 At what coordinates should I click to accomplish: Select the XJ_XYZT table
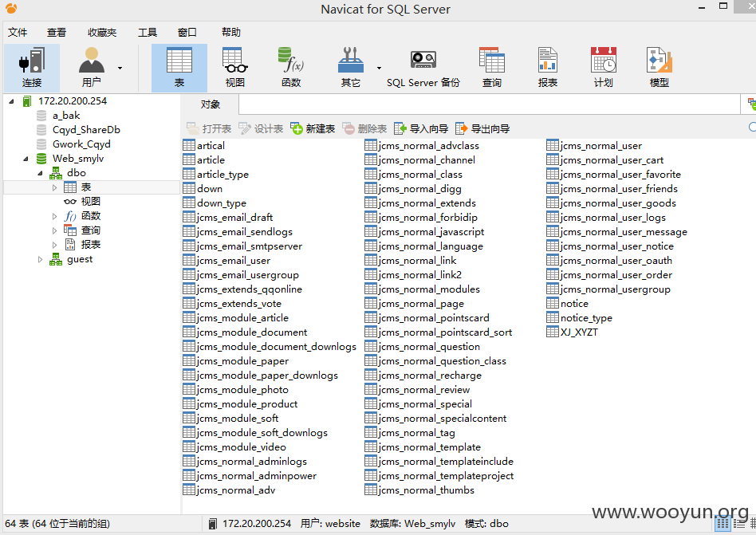pyautogui.click(x=579, y=332)
